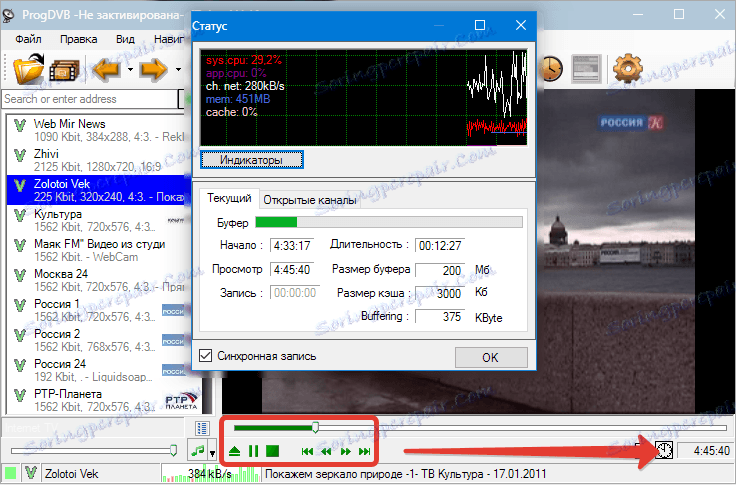
Task: Click the Начало time field
Action: [292, 246]
